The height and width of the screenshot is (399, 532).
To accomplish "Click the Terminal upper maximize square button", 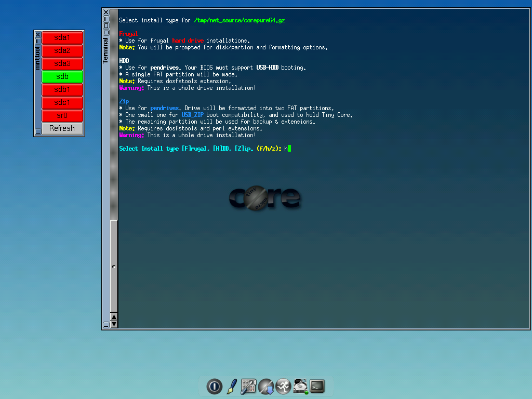I will pyautogui.click(x=106, y=25).
